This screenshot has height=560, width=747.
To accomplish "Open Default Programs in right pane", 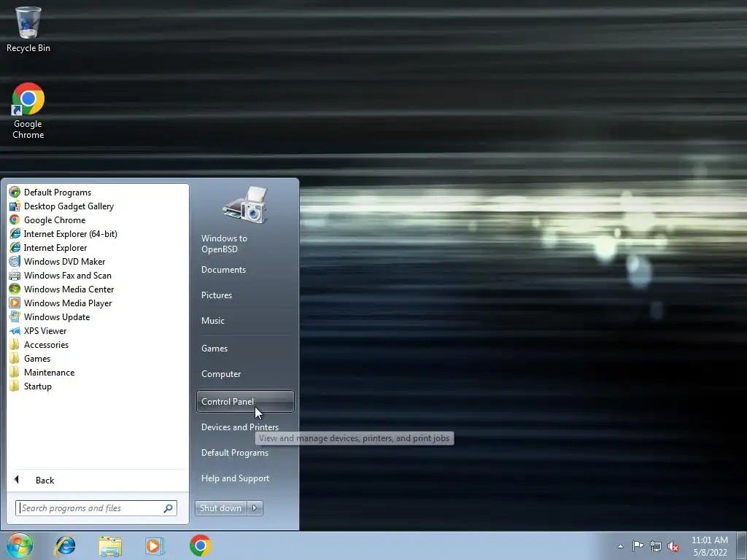I will click(235, 453).
